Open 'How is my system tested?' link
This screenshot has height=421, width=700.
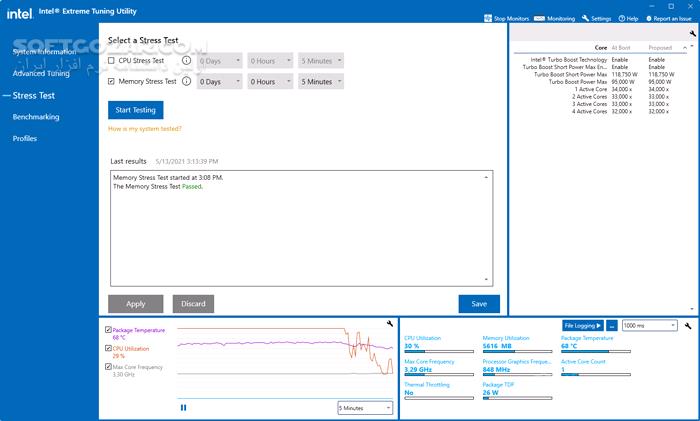(x=145, y=129)
